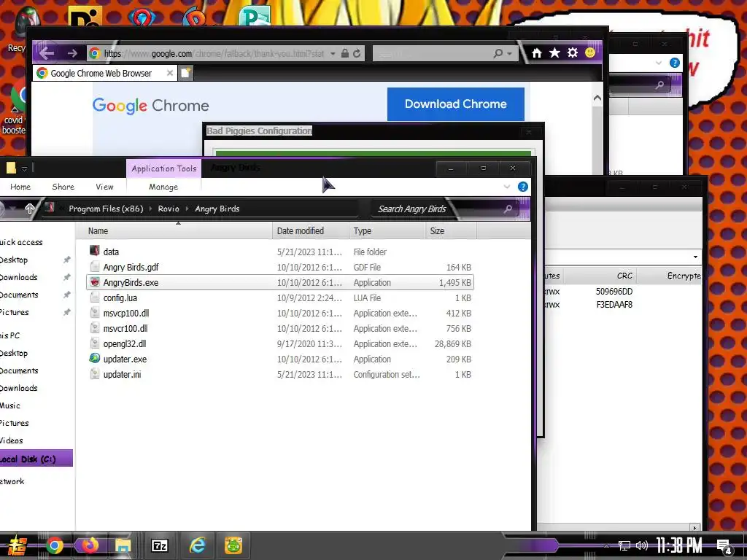Sort files by the Size column header
747x560 pixels.
pos(451,231)
